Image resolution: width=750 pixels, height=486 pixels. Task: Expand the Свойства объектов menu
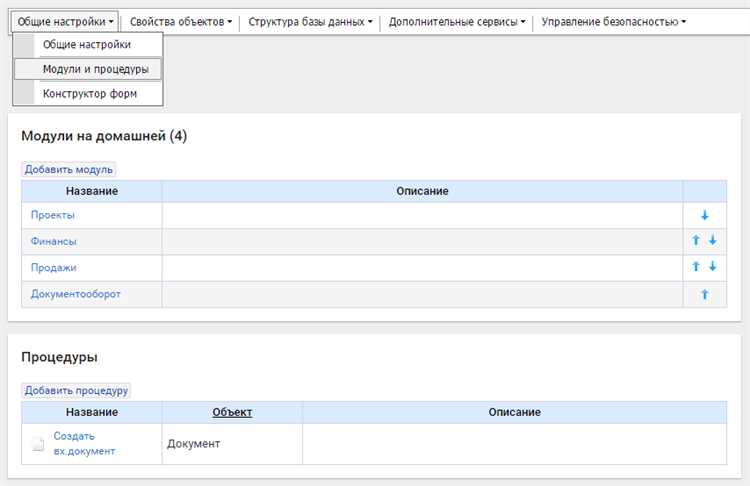(181, 22)
